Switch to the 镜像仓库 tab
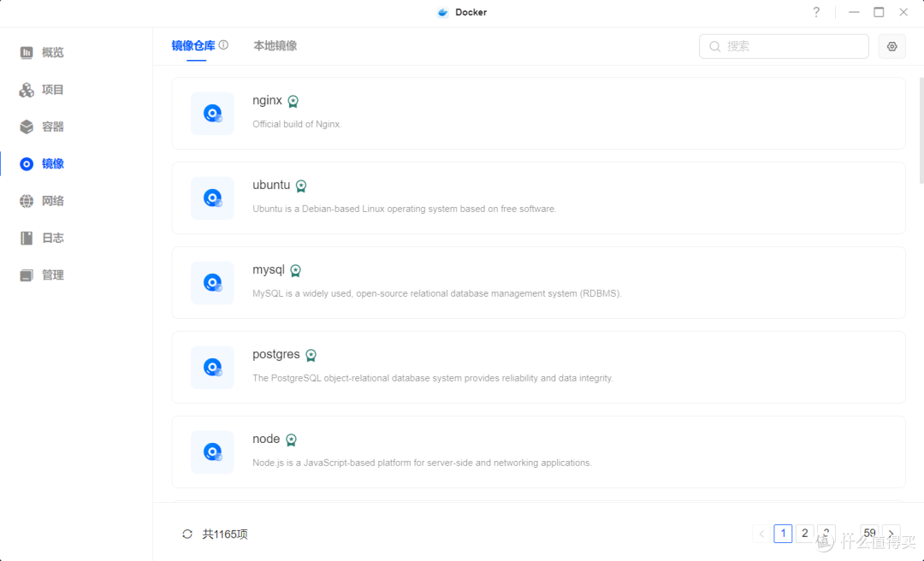924x561 pixels. pyautogui.click(x=193, y=46)
